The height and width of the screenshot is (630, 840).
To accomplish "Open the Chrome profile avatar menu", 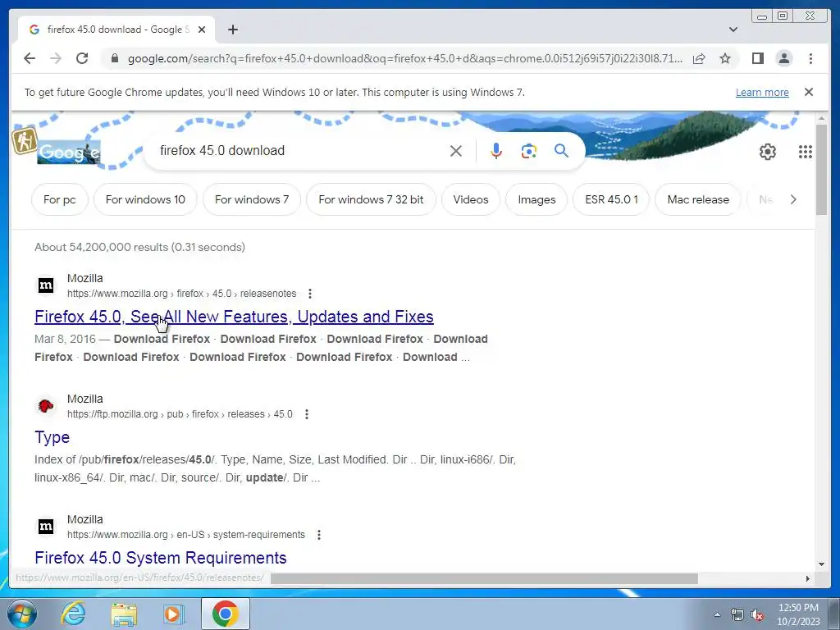I will [x=783, y=58].
